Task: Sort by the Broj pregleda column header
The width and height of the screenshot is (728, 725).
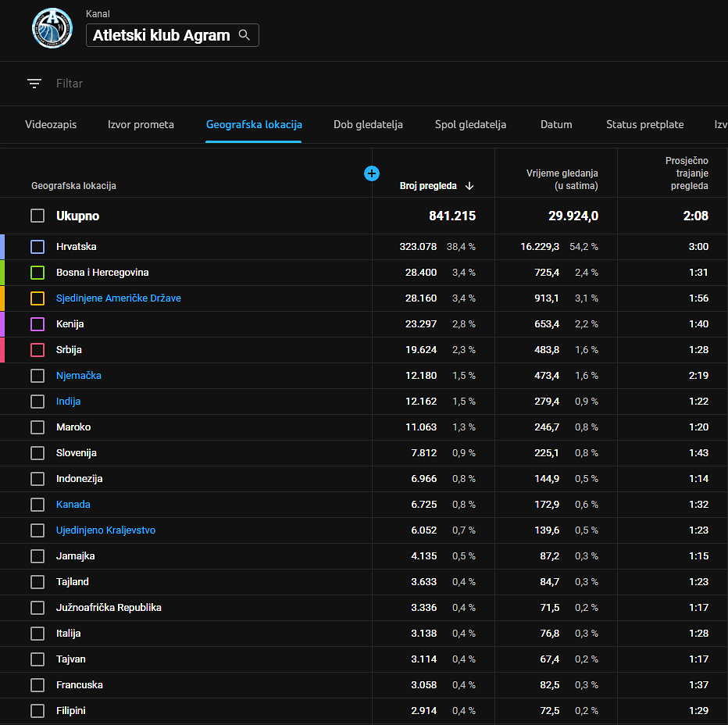Action: point(427,186)
